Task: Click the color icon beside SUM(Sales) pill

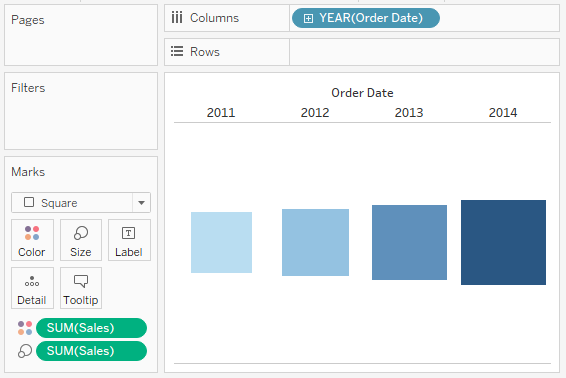Action: click(x=25, y=328)
